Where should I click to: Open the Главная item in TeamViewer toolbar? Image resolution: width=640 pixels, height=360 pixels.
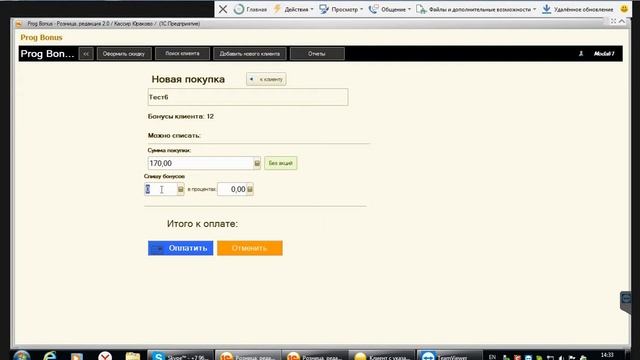(x=251, y=9)
